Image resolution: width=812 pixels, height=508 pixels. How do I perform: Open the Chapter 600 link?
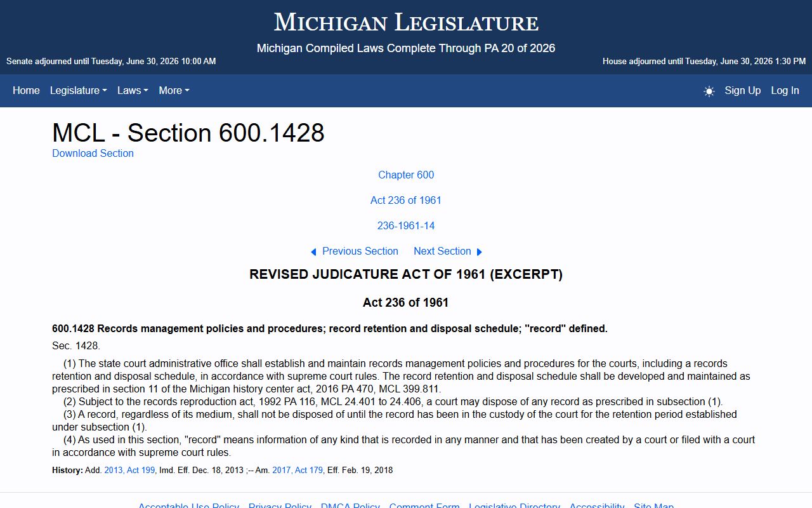(406, 175)
